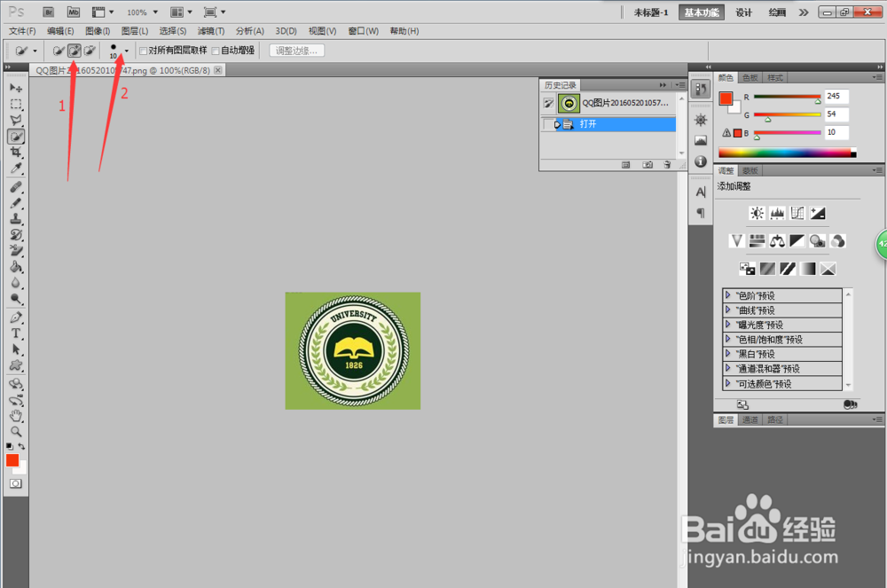Switch to the 绘画 workspace
This screenshot has width=887, height=588.
click(x=777, y=12)
